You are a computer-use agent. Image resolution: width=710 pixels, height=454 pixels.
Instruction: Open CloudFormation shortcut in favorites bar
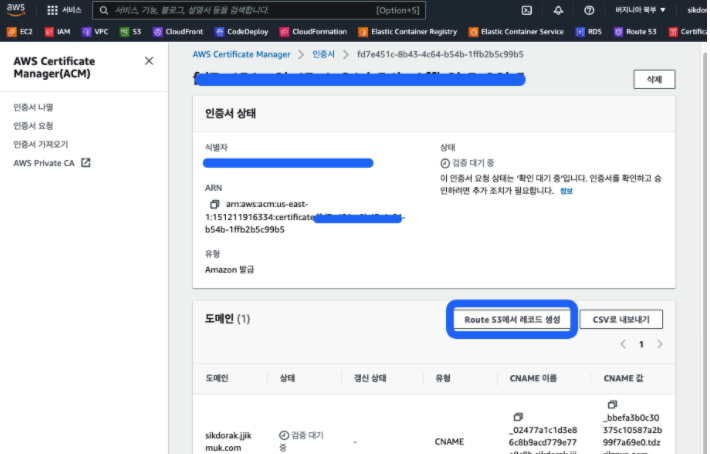pyautogui.click(x=313, y=32)
